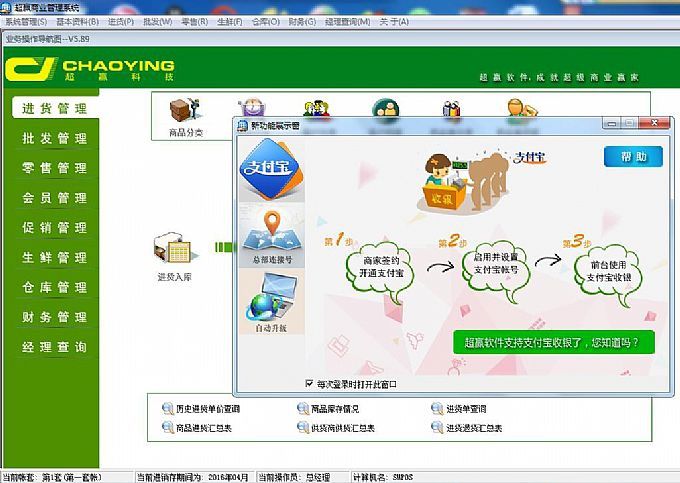The height and width of the screenshot is (483, 680).
Task: Switch to the 进货管理 sidebar tab
Action: (x=55, y=108)
